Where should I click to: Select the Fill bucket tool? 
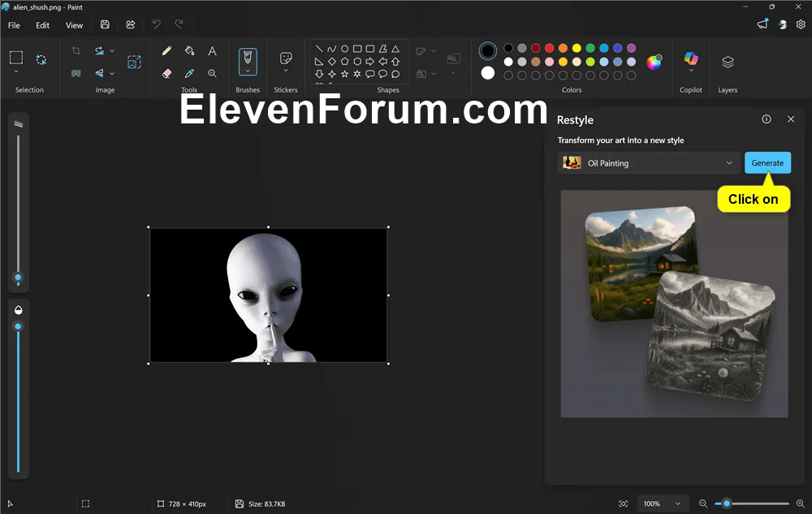189,50
